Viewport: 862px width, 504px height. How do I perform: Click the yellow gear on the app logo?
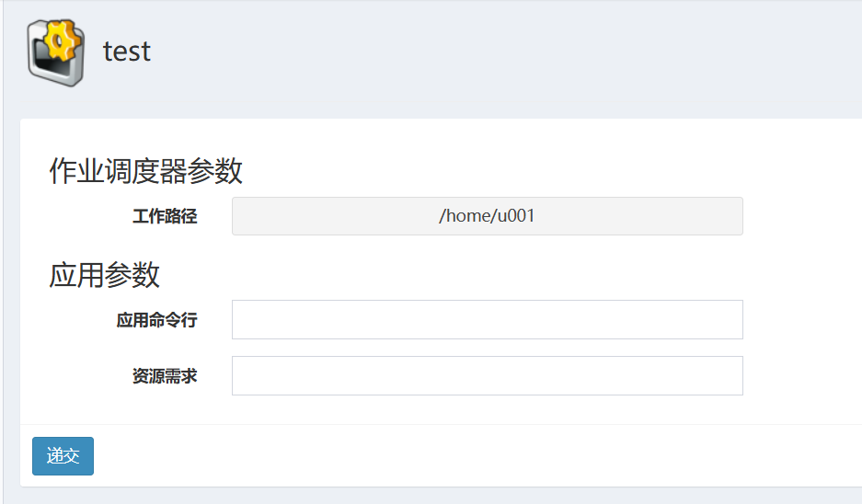(63, 40)
